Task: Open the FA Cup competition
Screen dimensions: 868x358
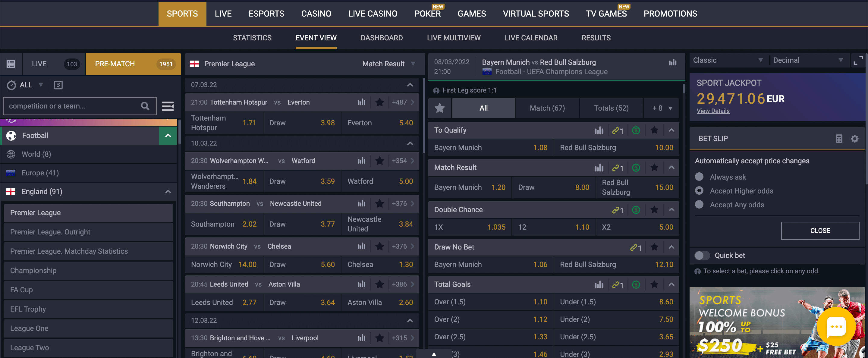Action: tap(88, 290)
